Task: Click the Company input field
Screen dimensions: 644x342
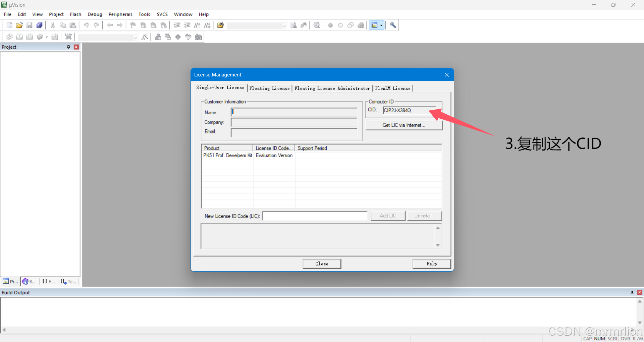Action: point(294,122)
